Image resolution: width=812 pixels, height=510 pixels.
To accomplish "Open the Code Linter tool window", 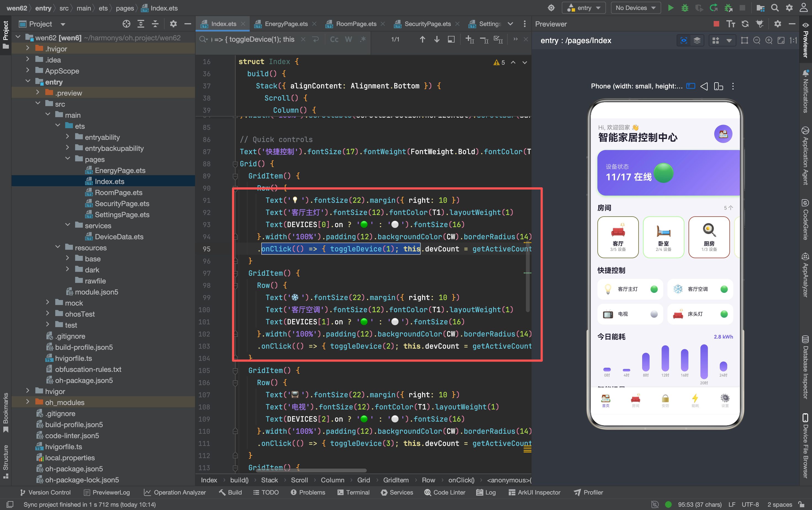I will pyautogui.click(x=445, y=493).
